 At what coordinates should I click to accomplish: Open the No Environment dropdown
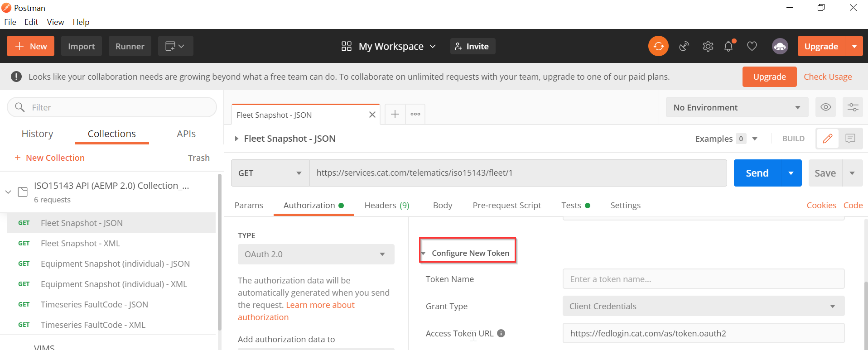pos(737,107)
